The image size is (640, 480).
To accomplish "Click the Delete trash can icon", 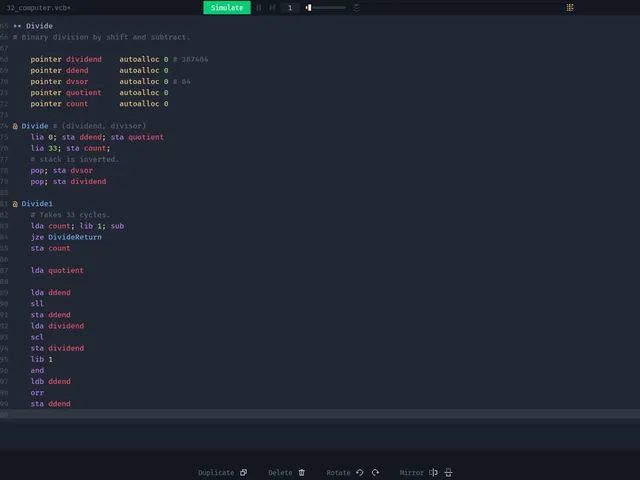I will 302,472.
